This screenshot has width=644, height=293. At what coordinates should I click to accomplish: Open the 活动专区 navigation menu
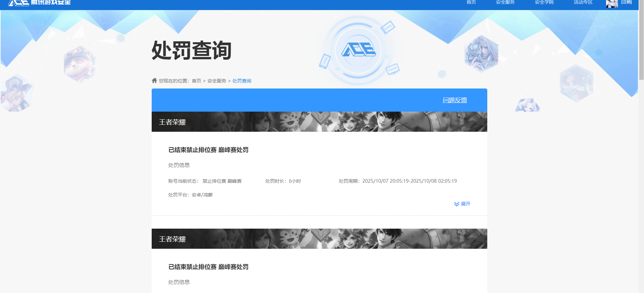[583, 2]
